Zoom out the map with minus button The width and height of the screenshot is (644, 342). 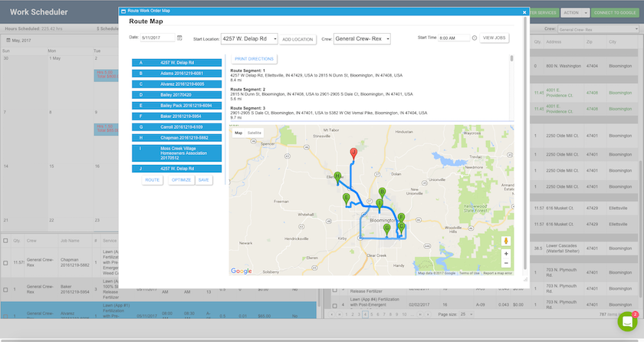[506, 263]
